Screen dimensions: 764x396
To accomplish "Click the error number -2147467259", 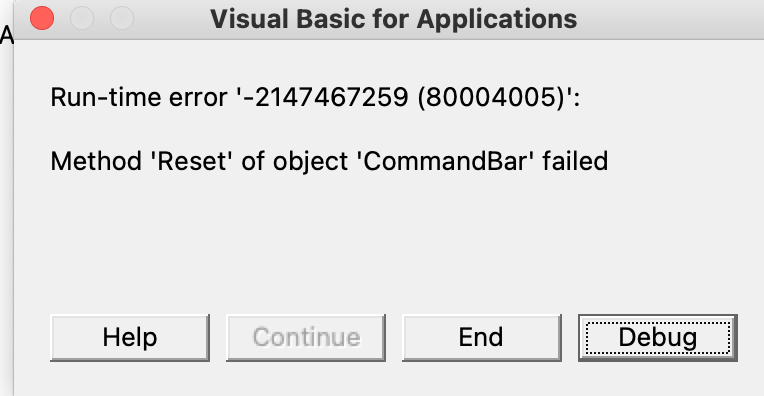I will pos(325,97).
